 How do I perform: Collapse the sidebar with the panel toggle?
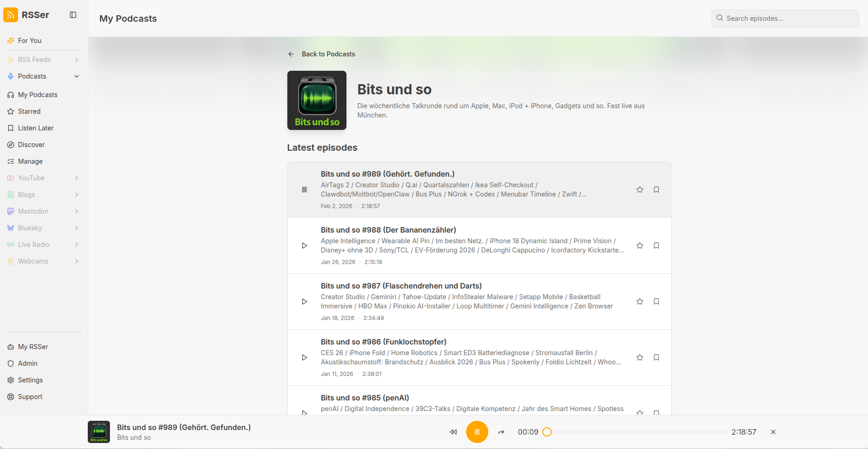73,14
